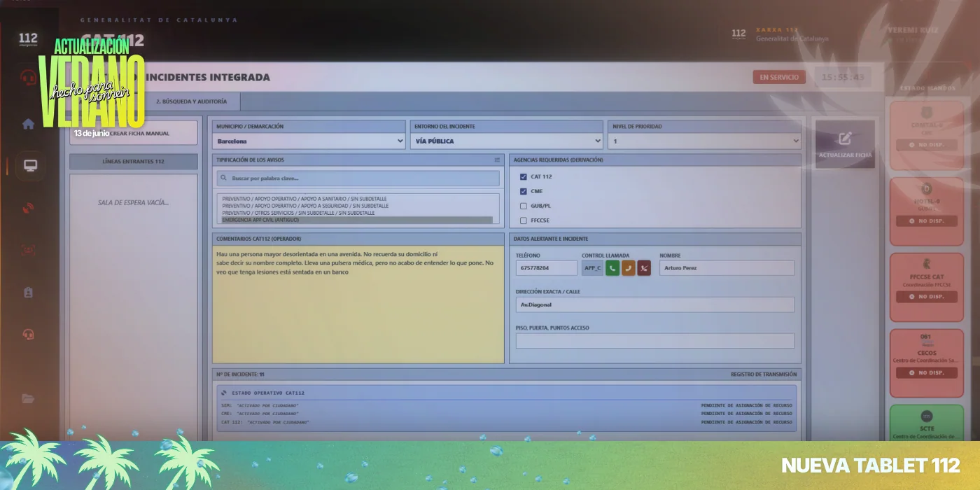Open the CECOS coordination center card
This screenshot has height=490, width=980.
click(927, 364)
